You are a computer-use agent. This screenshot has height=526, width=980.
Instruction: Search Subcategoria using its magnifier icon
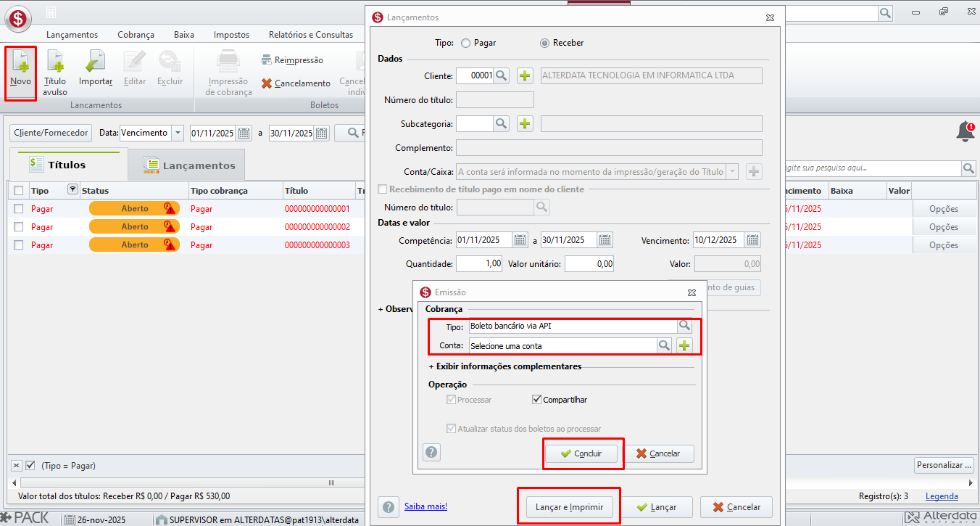pyautogui.click(x=502, y=124)
